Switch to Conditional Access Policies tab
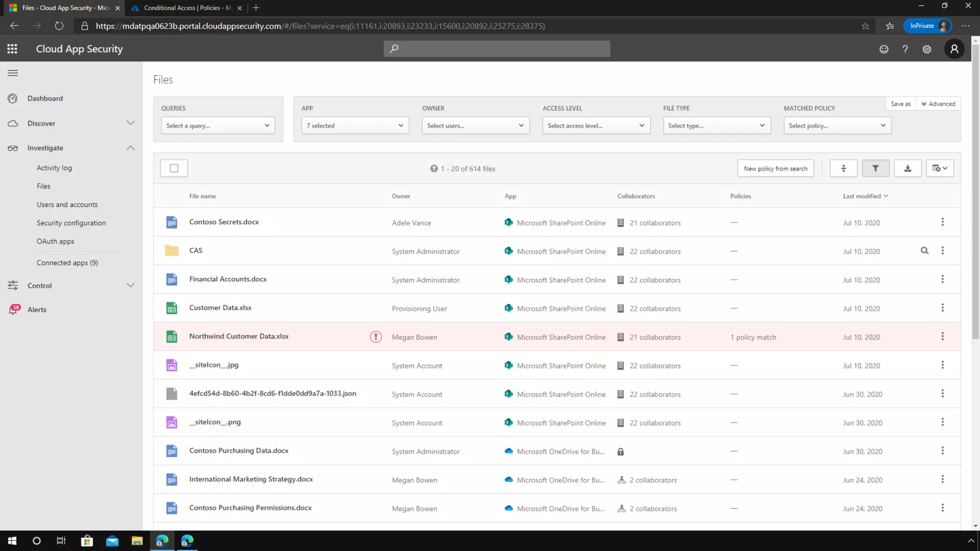Image resolution: width=980 pixels, height=551 pixels. [x=187, y=8]
